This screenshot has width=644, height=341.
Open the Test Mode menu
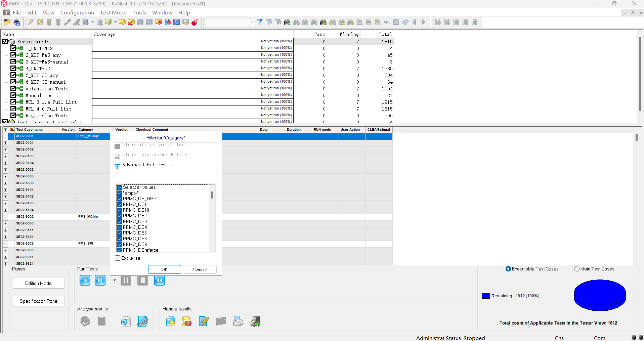click(113, 12)
